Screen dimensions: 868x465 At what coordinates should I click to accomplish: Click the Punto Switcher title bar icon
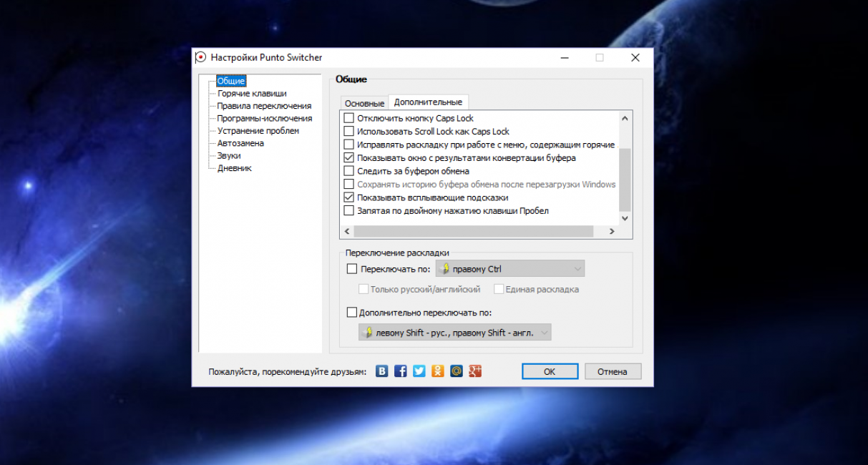tap(201, 57)
